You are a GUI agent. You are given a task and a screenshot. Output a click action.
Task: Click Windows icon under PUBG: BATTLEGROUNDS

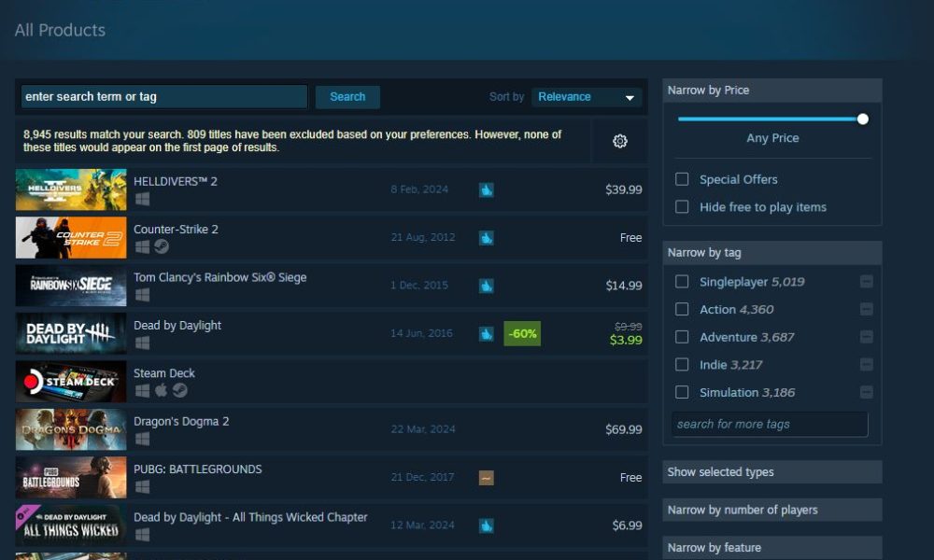tap(142, 487)
